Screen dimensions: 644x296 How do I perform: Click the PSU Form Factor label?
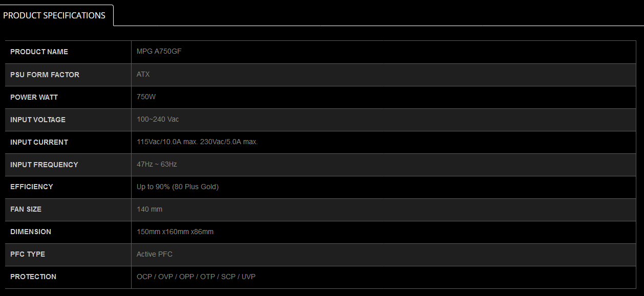coord(45,75)
